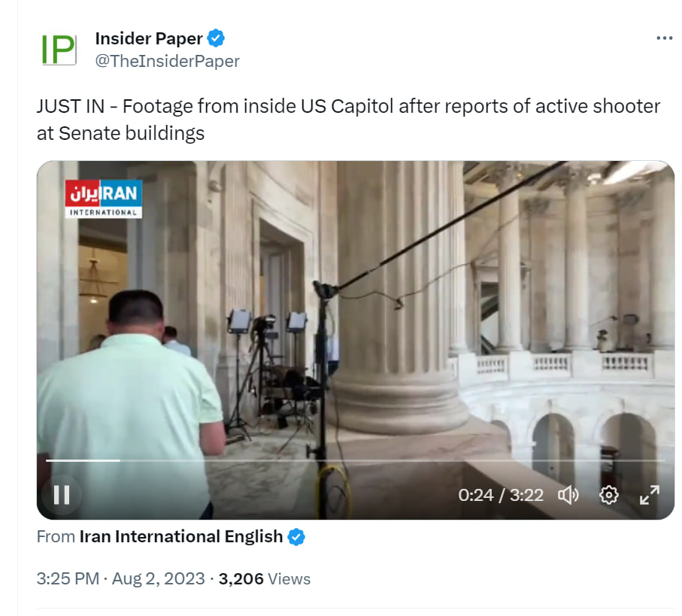
Task: Open video settings gear icon
Action: [609, 495]
